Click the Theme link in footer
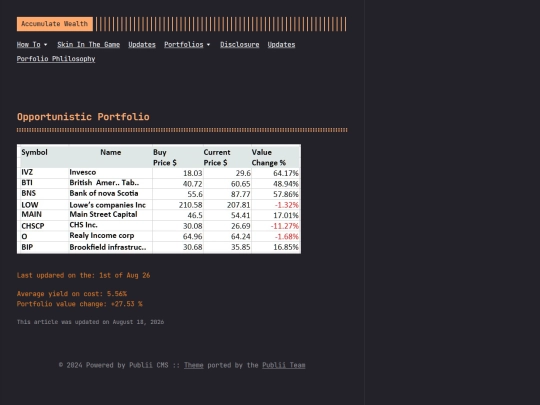This screenshot has height=405, width=540. [194, 365]
